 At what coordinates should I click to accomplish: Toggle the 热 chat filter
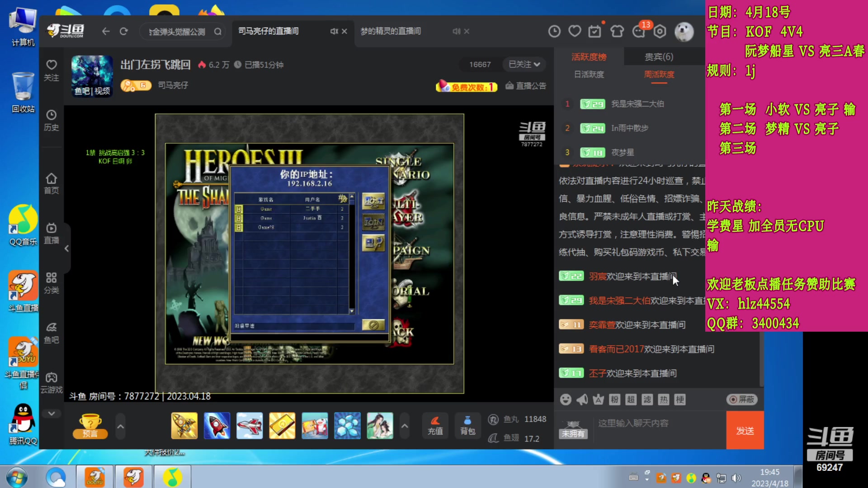point(664,399)
